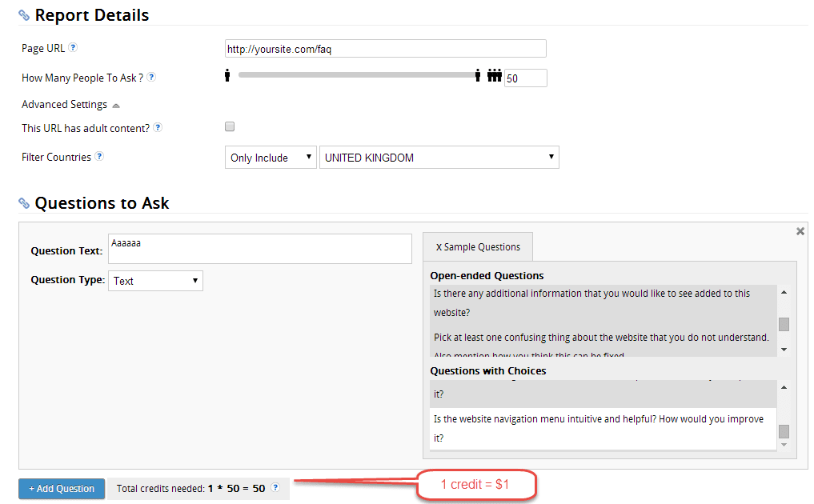Open the Only Include filter dropdown

pyautogui.click(x=271, y=157)
